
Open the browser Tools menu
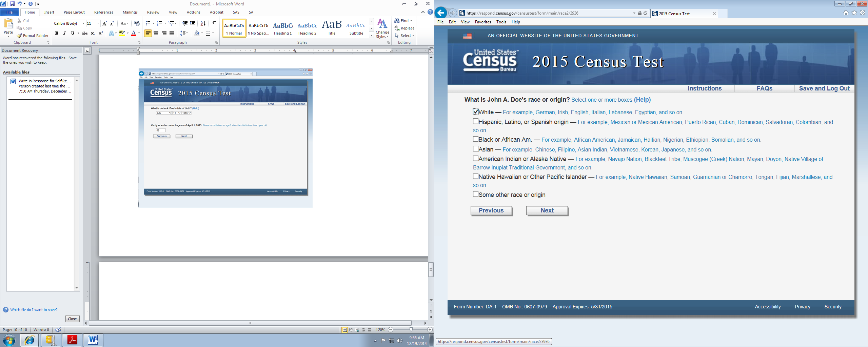point(501,22)
